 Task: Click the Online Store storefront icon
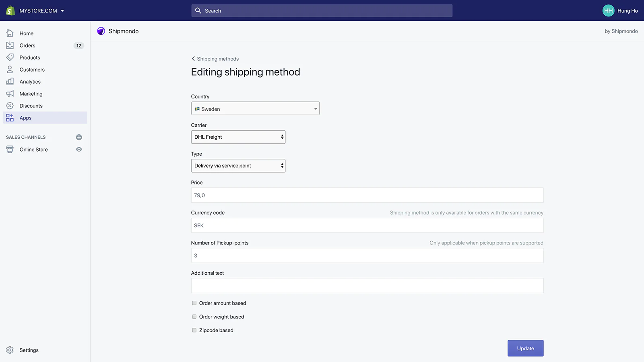10,149
